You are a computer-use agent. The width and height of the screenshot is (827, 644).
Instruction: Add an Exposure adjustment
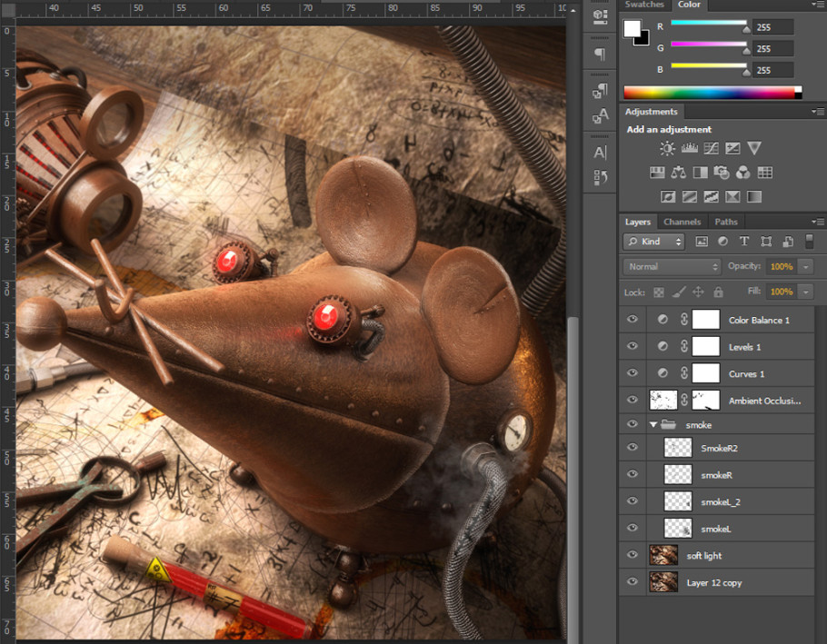coord(732,149)
